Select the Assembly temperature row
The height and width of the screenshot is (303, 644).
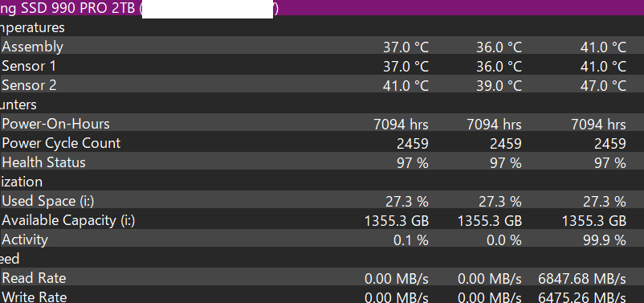[322, 47]
